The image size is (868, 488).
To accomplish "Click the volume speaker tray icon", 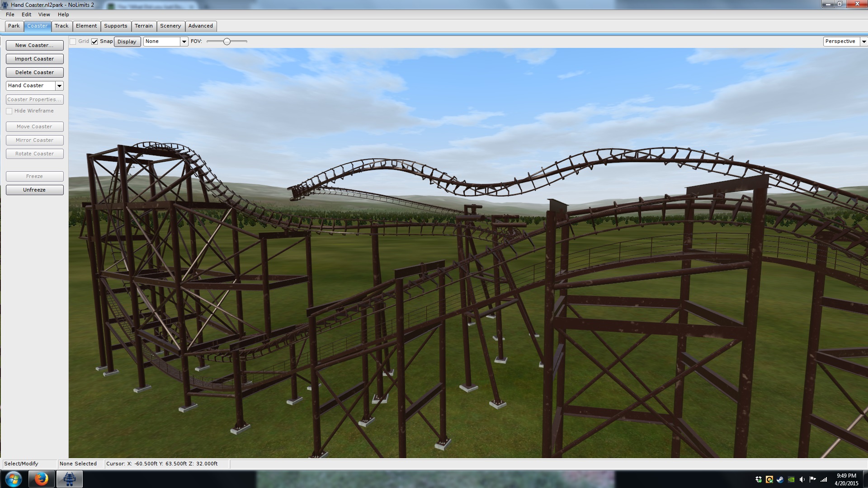I will click(802, 479).
